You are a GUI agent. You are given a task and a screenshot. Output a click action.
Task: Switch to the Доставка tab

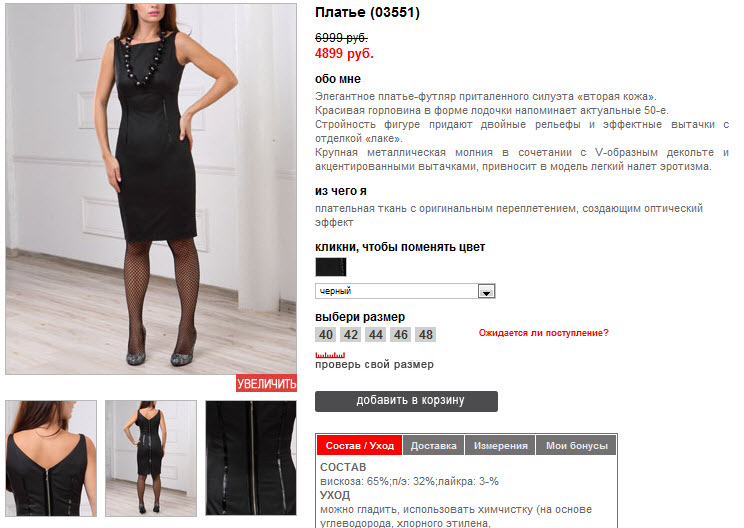[433, 445]
